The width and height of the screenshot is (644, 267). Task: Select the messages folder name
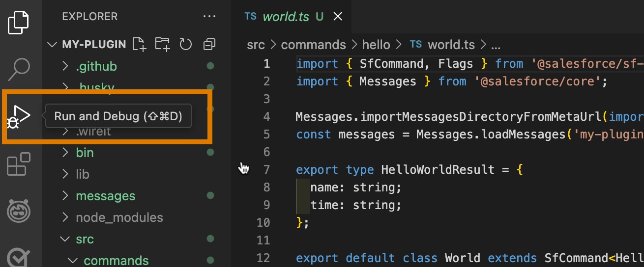click(105, 196)
